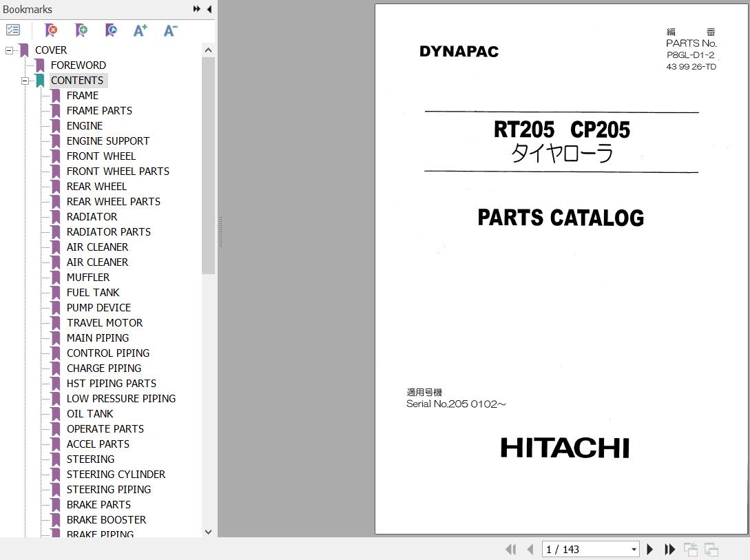Click the delete bookmark icon

coord(51,30)
